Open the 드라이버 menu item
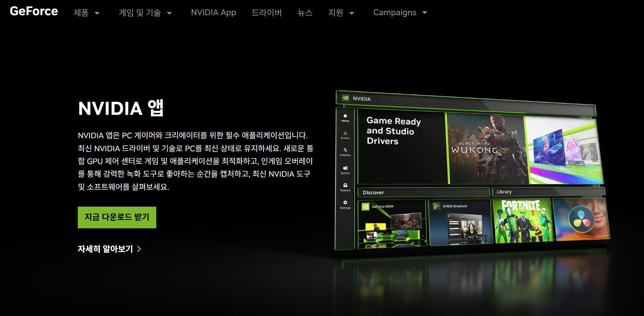Screen dimensions: 644x316 coord(267,12)
